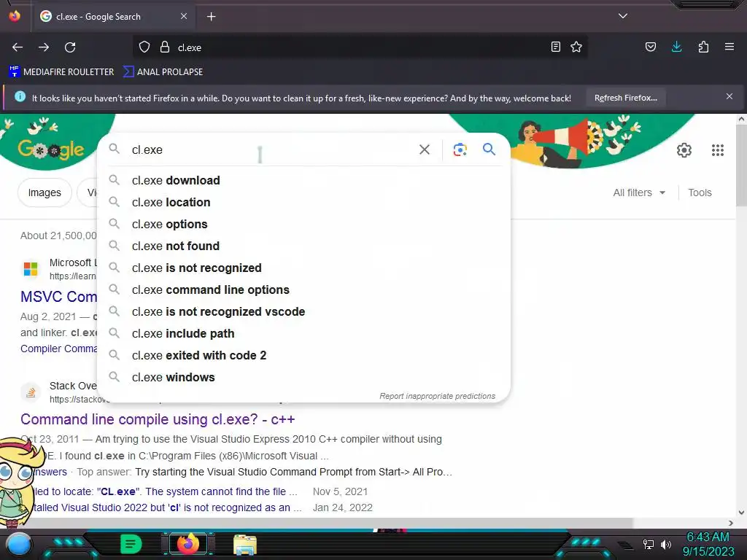Open the Google apps grid icon
The image size is (747, 560).
pyautogui.click(x=718, y=150)
